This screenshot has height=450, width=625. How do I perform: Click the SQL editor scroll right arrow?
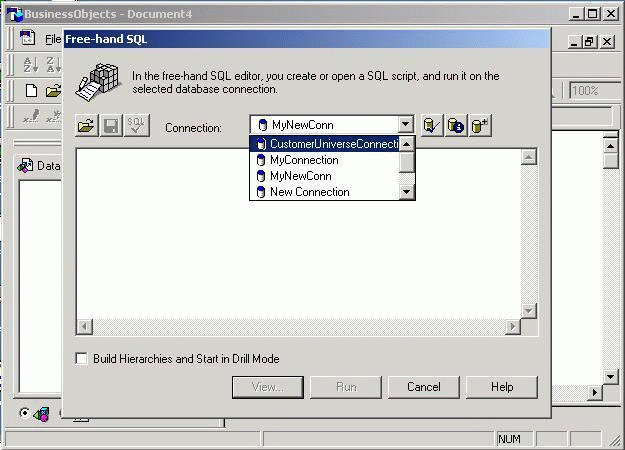click(x=513, y=327)
